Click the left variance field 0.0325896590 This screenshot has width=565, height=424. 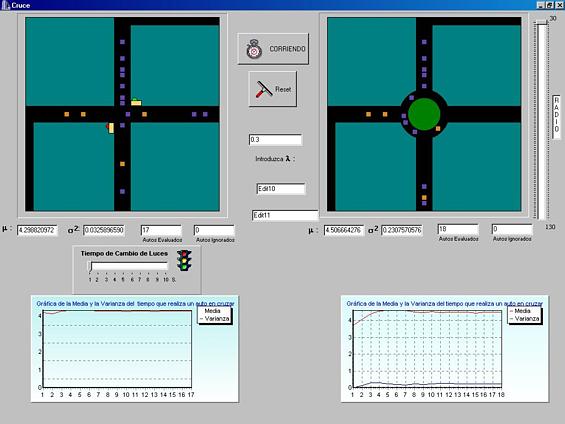[104, 230]
